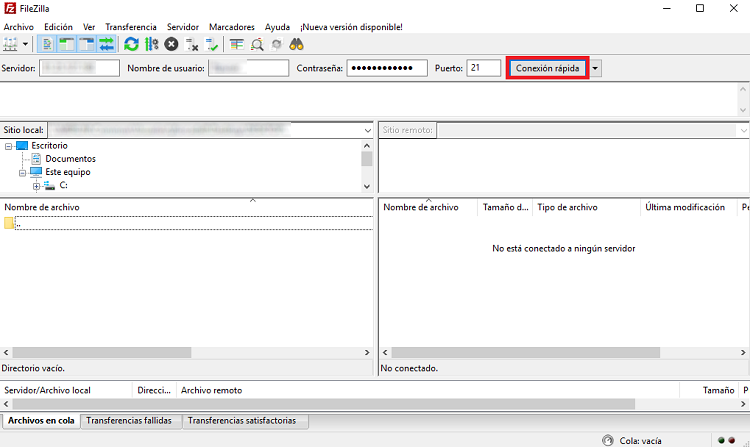Disconnect from the current server icon

coord(191,44)
